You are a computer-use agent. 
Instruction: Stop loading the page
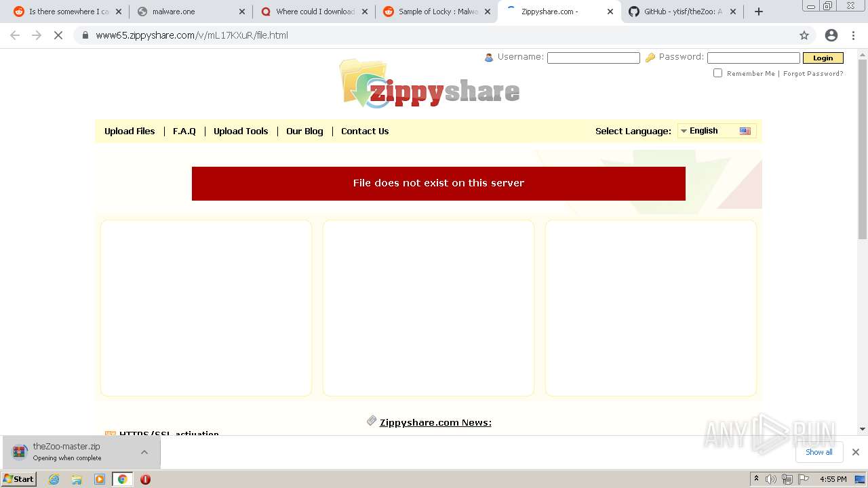58,35
